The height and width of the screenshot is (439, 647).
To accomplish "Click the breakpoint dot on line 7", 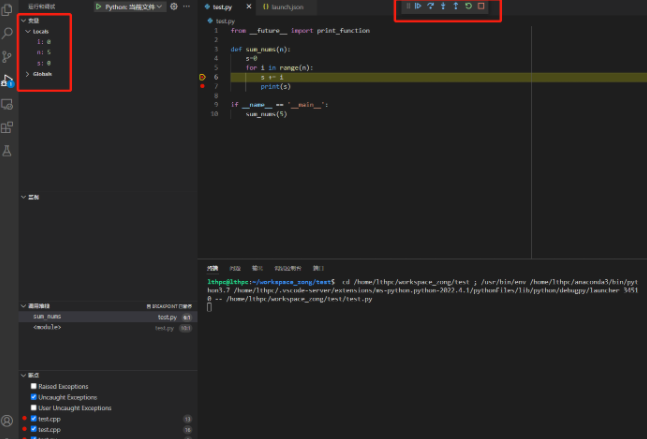I will (202, 86).
